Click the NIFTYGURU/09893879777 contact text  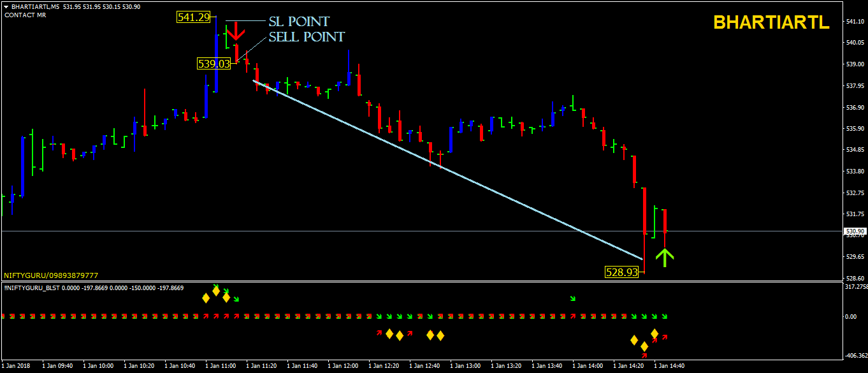point(51,275)
